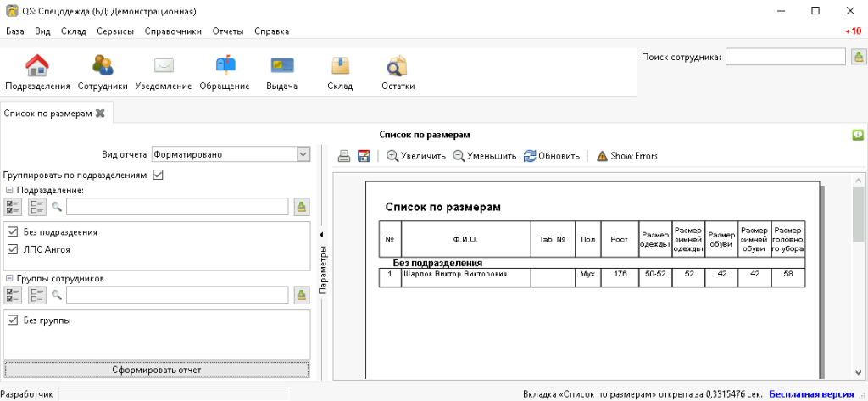Uncheck the Без группы checkbox

pyautogui.click(x=13, y=320)
